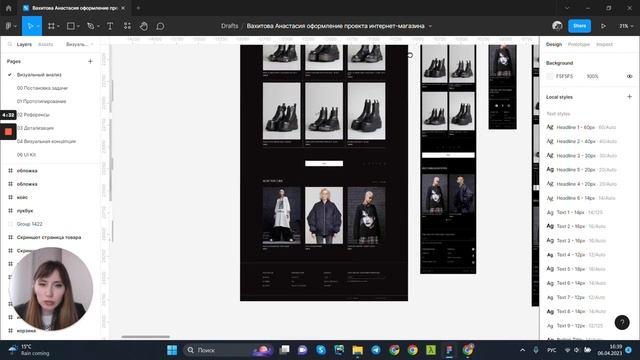Switch to the Prototype tab
This screenshot has width=640, height=360.
click(x=579, y=44)
